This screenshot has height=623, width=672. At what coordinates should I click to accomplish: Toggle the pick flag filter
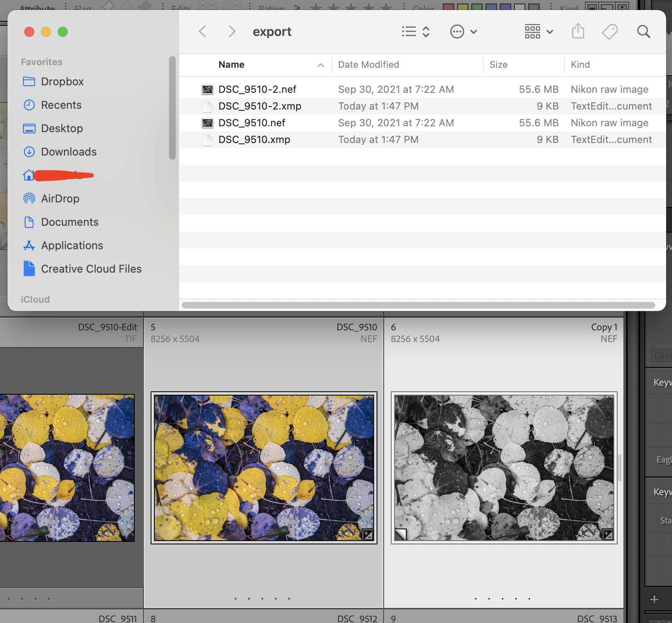click(108, 7)
